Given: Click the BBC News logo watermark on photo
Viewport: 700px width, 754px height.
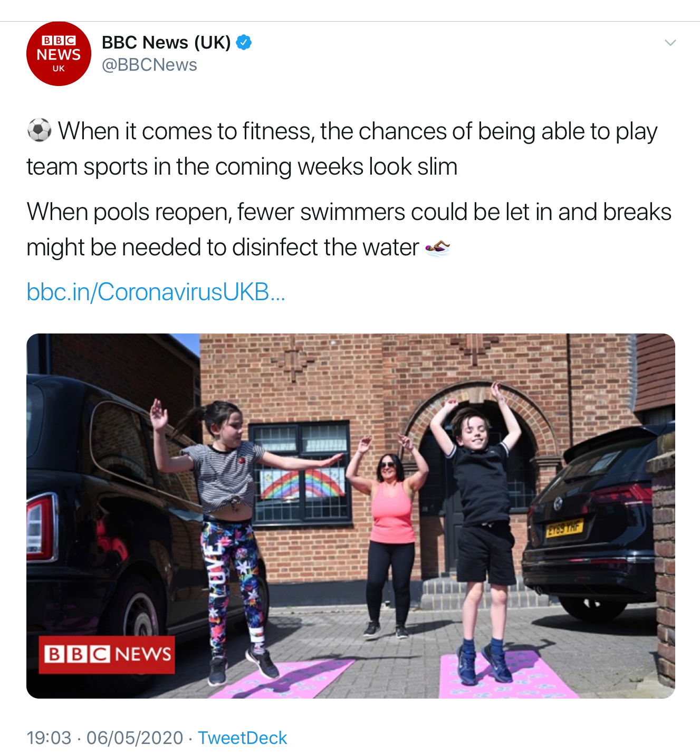Looking at the screenshot, I should point(107,655).
